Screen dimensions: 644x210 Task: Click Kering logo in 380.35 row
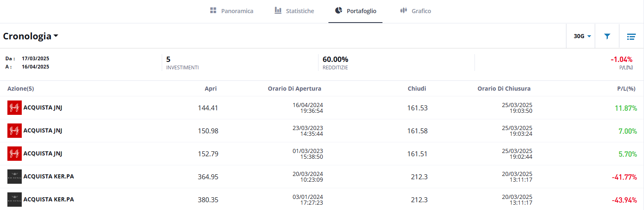point(14,199)
